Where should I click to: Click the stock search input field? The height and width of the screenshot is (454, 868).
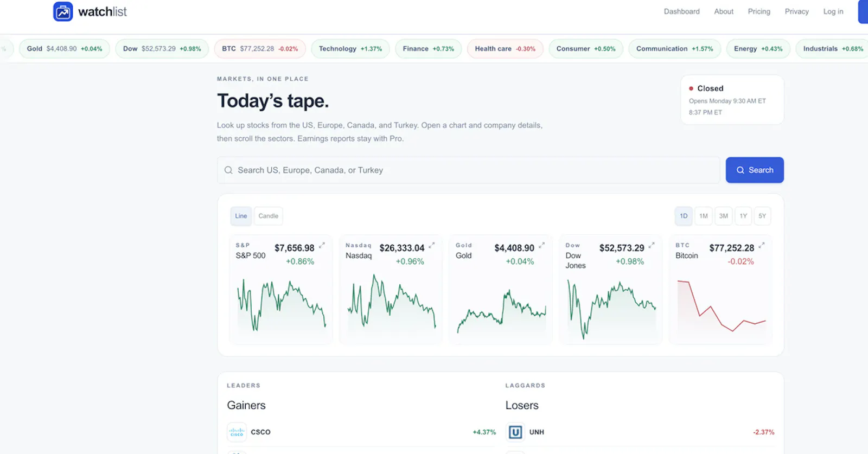pos(469,170)
